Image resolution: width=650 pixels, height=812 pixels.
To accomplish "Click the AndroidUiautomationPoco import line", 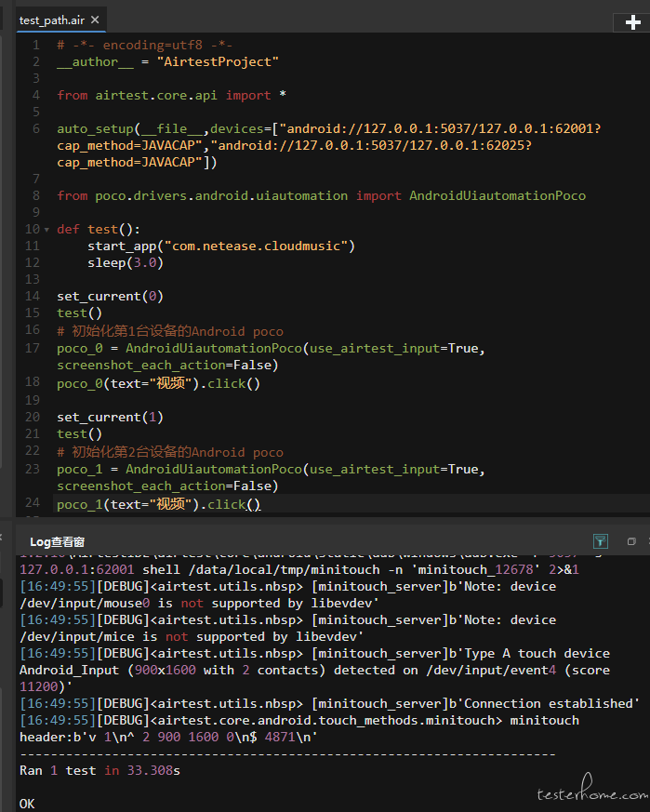I will tap(321, 195).
